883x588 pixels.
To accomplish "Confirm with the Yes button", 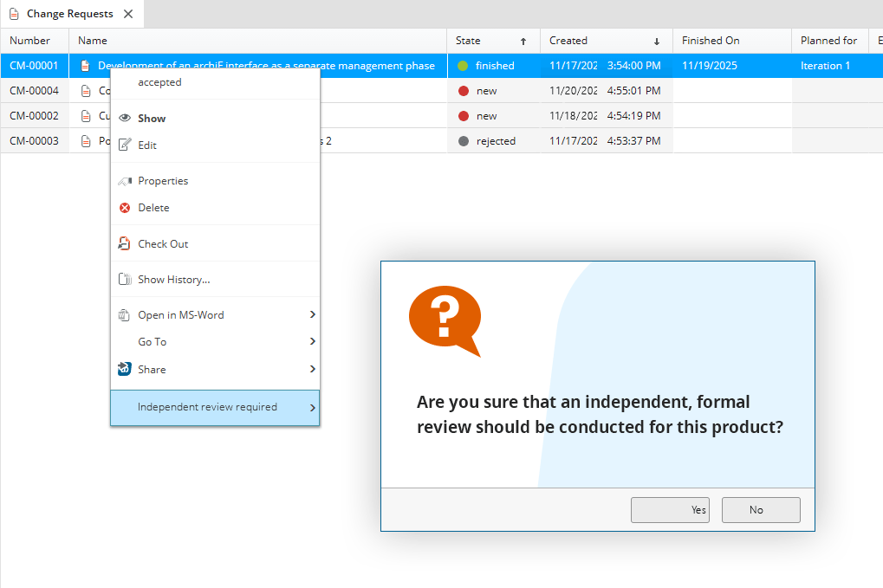I will point(670,510).
